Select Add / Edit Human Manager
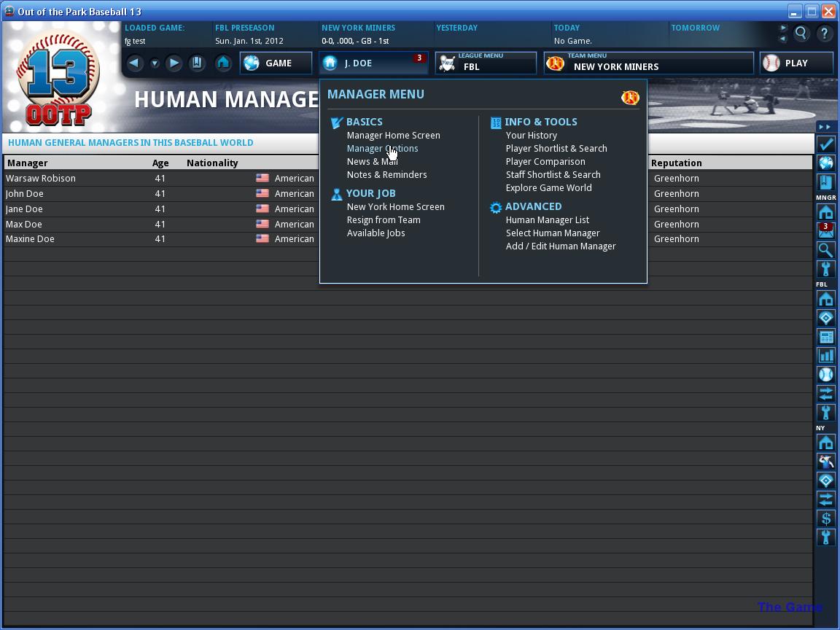This screenshot has width=840, height=630. click(x=560, y=246)
